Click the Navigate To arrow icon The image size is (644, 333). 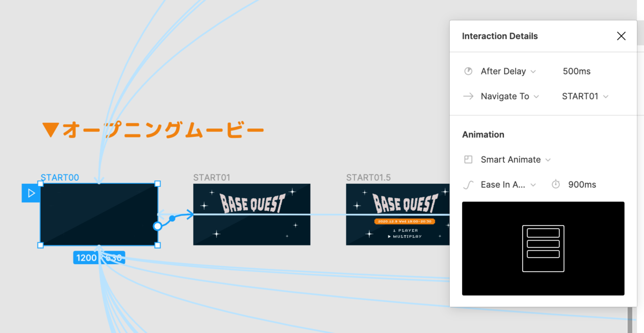[468, 97]
